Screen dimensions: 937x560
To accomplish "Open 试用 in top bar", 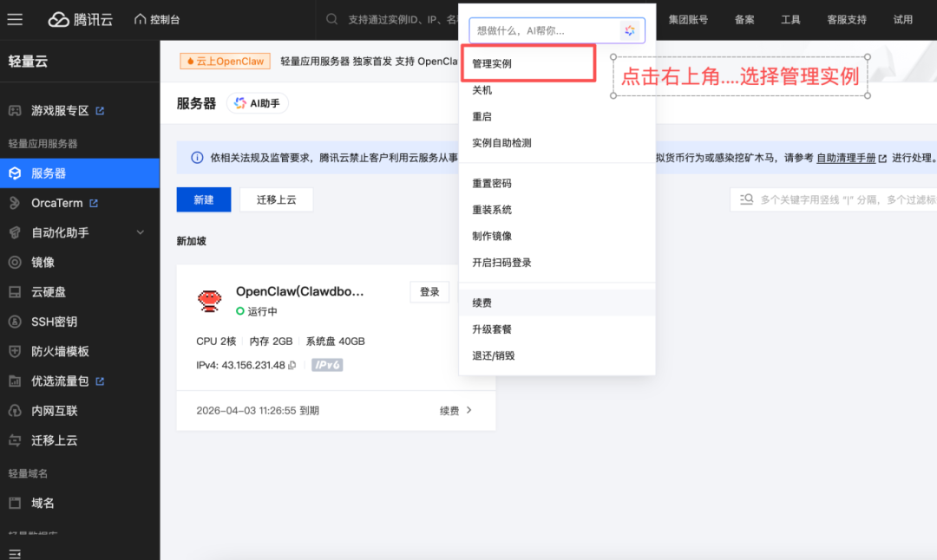I will pos(902,20).
